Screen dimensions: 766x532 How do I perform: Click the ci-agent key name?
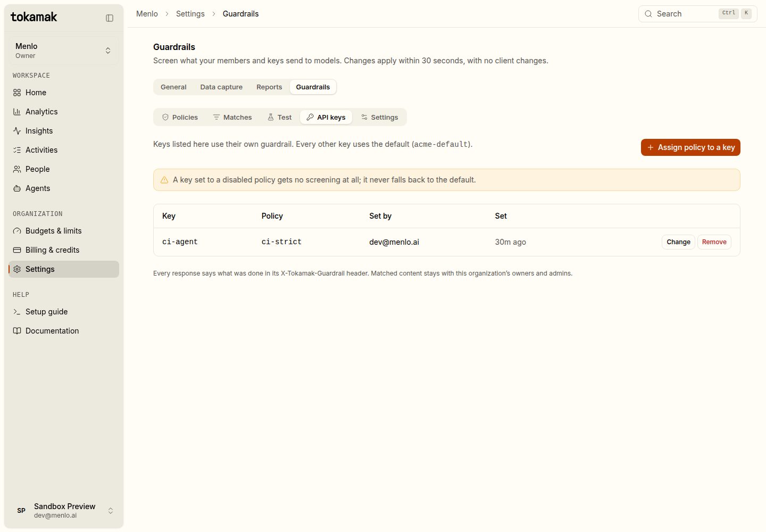point(180,242)
